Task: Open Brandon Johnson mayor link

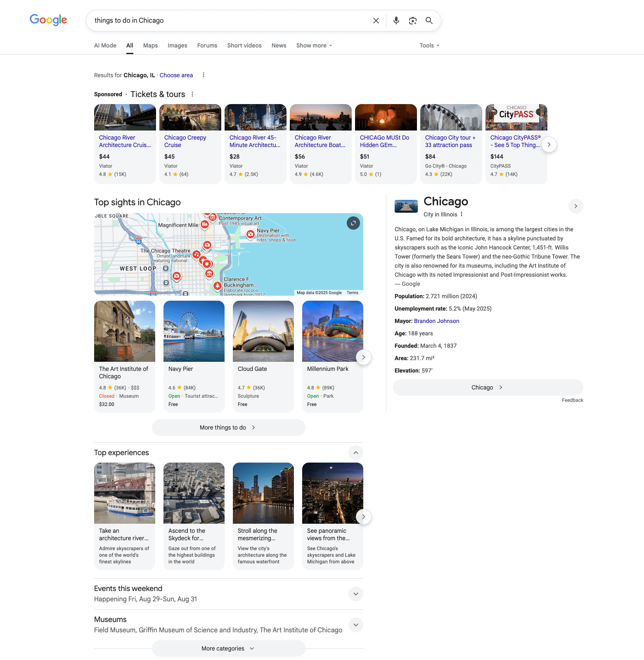Action: [436, 321]
